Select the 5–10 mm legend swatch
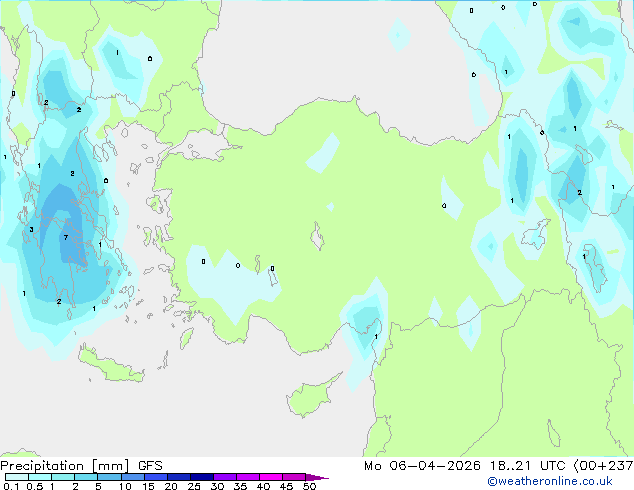The height and width of the screenshot is (490, 634). pos(109,477)
